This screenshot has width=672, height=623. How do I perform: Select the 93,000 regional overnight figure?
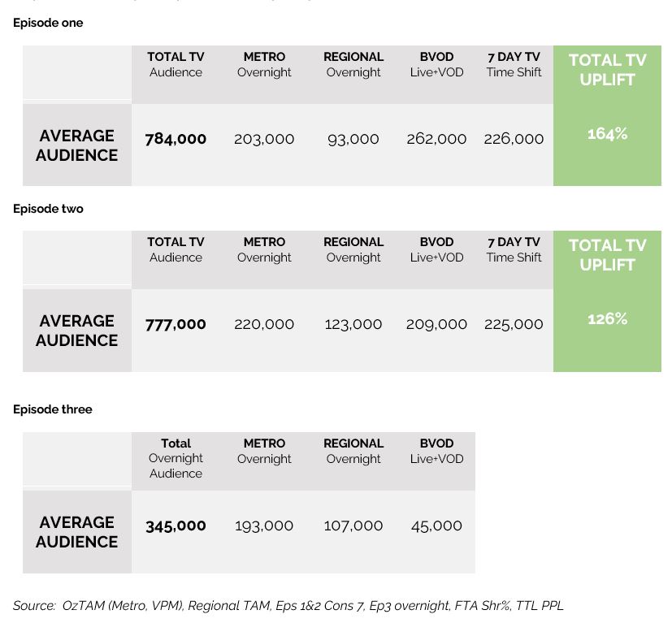353,139
